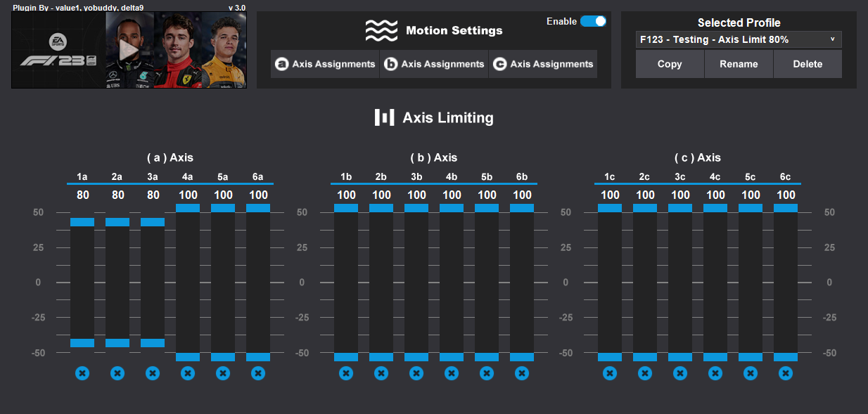
Task: Click the 5b axis label
Action: (x=487, y=177)
